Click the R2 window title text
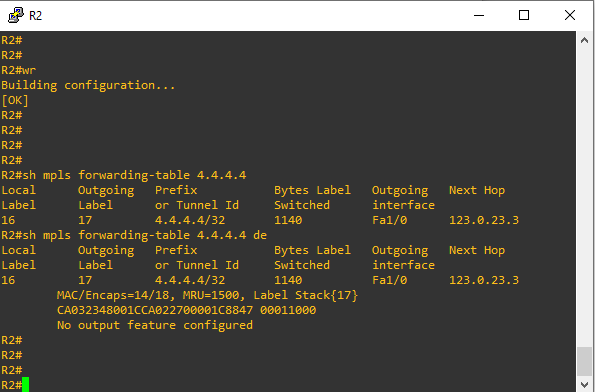This screenshot has width=595, height=392. tap(35, 16)
